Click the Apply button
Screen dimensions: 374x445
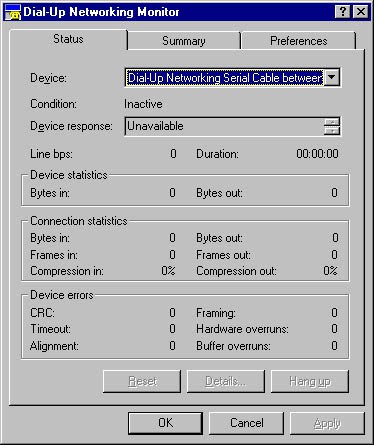pos(327,423)
